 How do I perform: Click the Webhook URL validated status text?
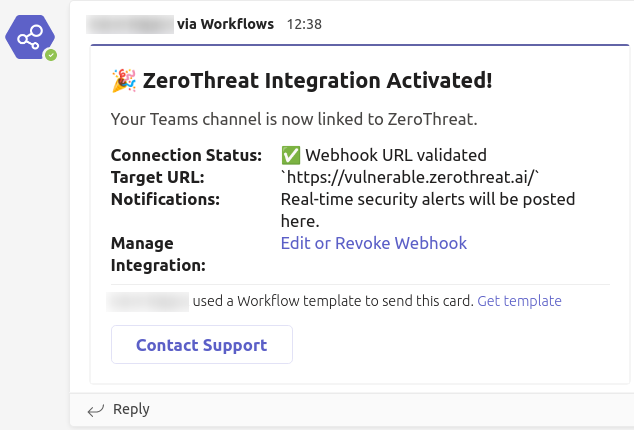click(x=396, y=155)
